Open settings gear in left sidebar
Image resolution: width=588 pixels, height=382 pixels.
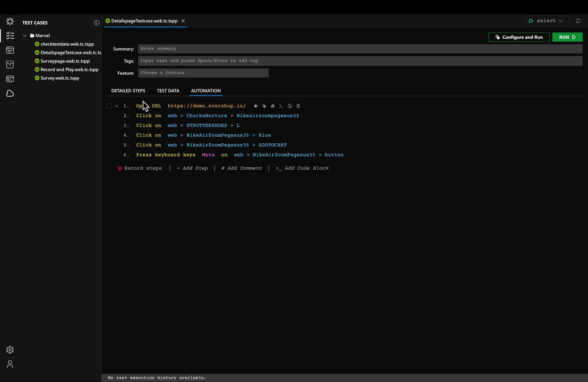10,350
